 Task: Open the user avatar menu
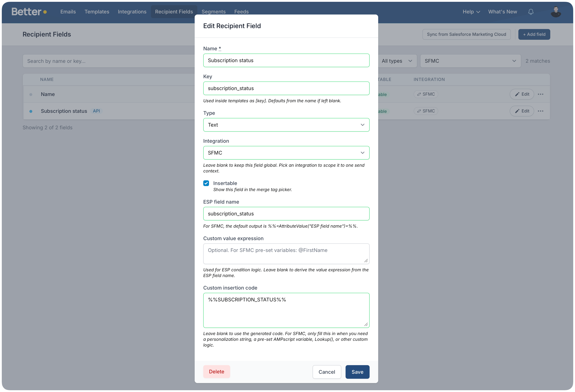[556, 12]
